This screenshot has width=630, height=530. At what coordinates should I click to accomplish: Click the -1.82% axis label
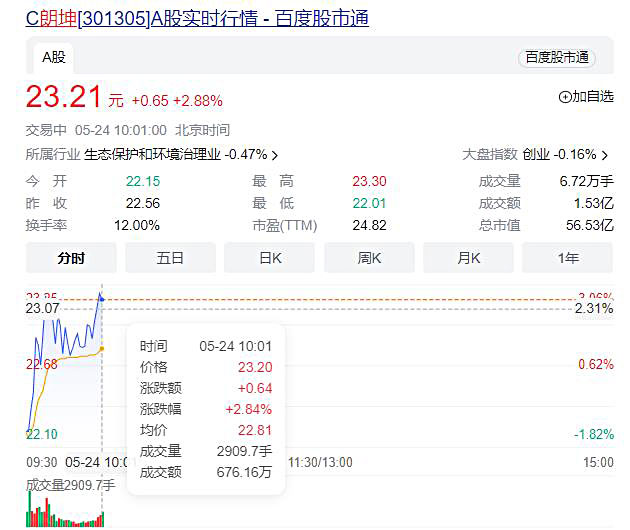tap(594, 434)
